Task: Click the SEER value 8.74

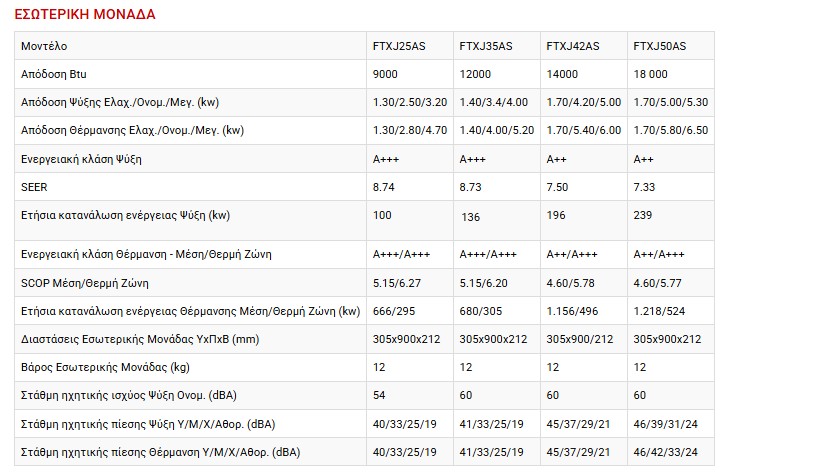Action: [384, 186]
